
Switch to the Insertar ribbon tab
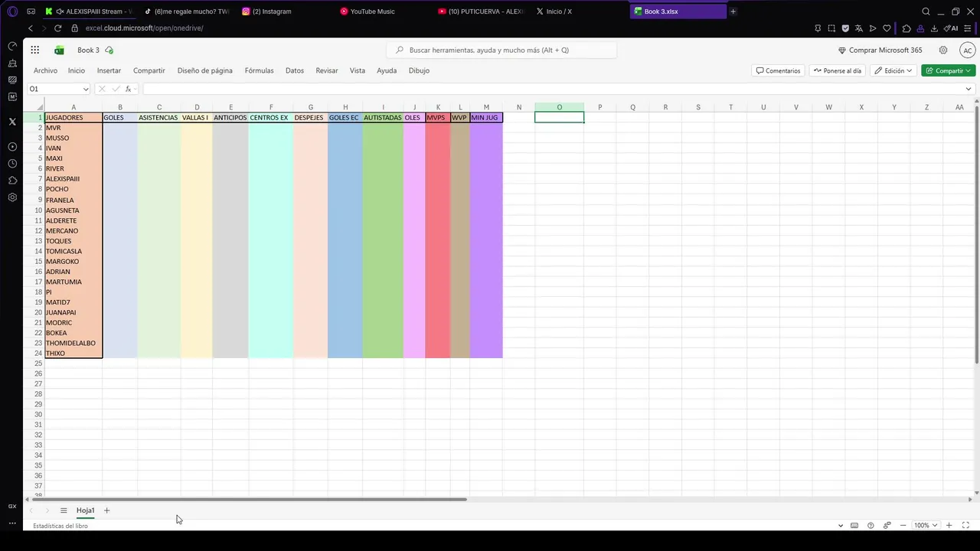[109, 70]
